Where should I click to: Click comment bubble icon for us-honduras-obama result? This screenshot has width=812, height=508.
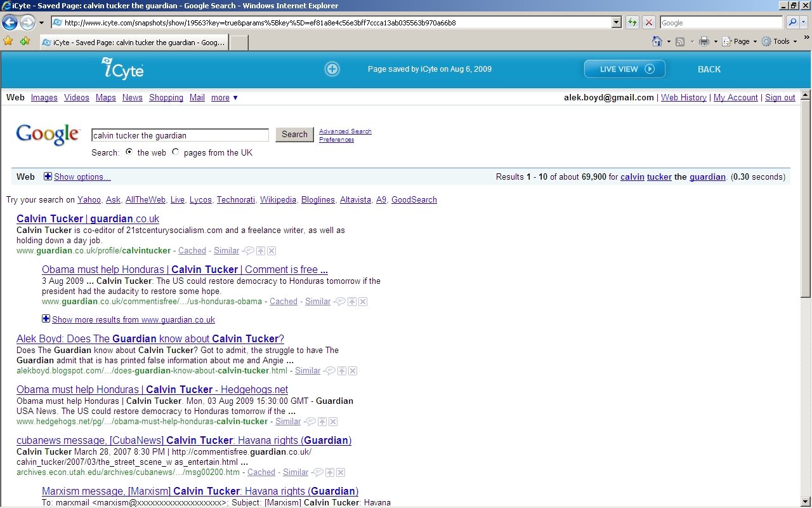[341, 302]
